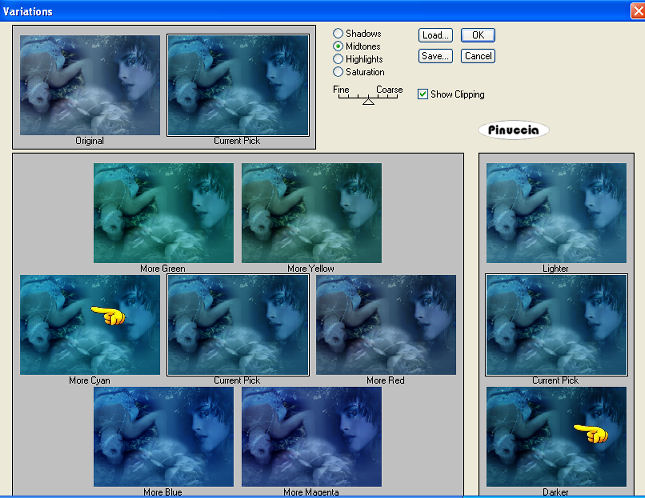Open the Load... dialog button
The width and height of the screenshot is (645, 498).
pos(435,35)
